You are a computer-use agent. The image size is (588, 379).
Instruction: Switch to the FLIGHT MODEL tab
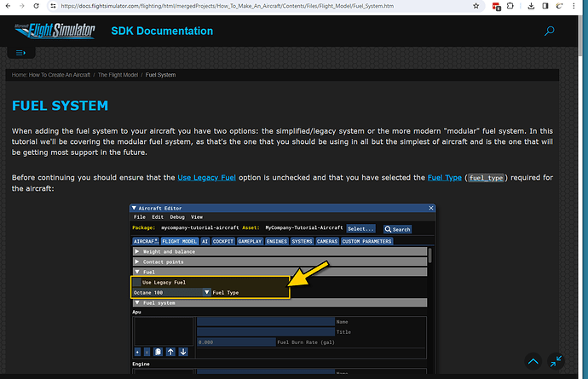pos(180,241)
